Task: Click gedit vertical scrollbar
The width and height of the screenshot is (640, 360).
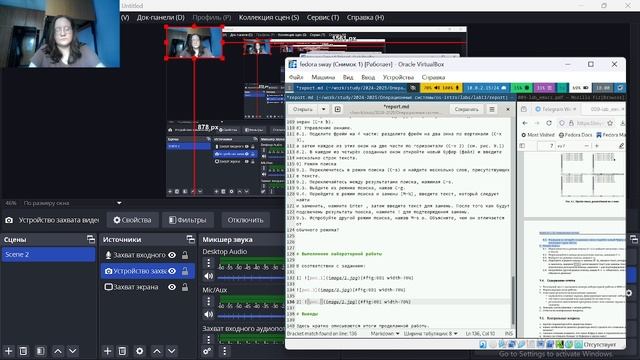Action: pyautogui.click(x=513, y=300)
